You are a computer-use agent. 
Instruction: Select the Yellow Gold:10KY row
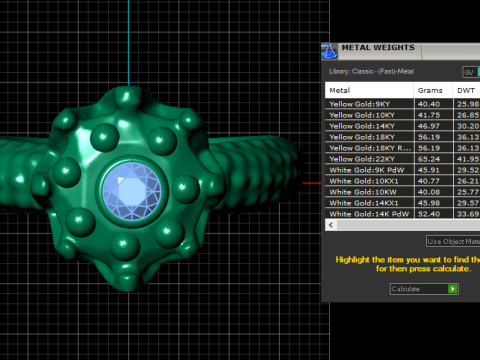point(403,115)
